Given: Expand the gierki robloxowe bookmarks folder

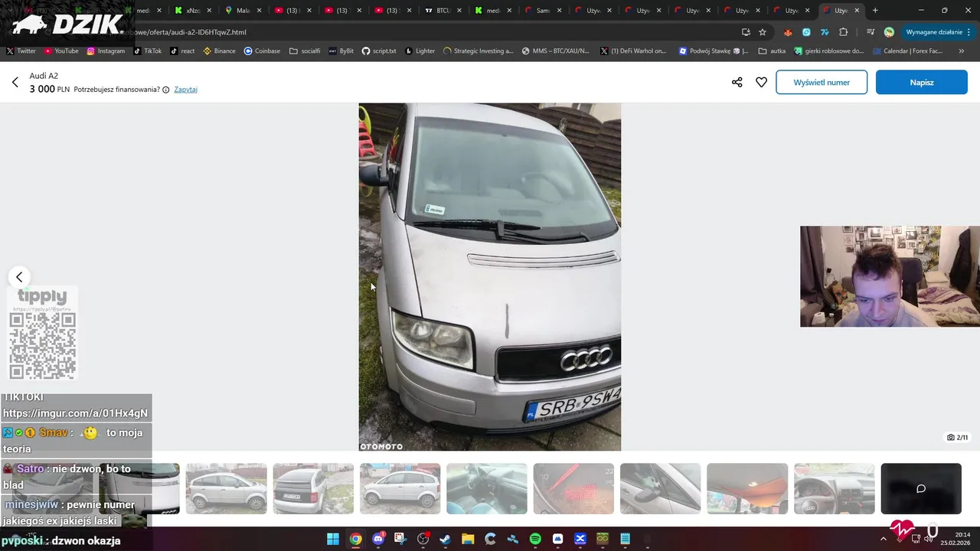Looking at the screenshot, I should [828, 51].
